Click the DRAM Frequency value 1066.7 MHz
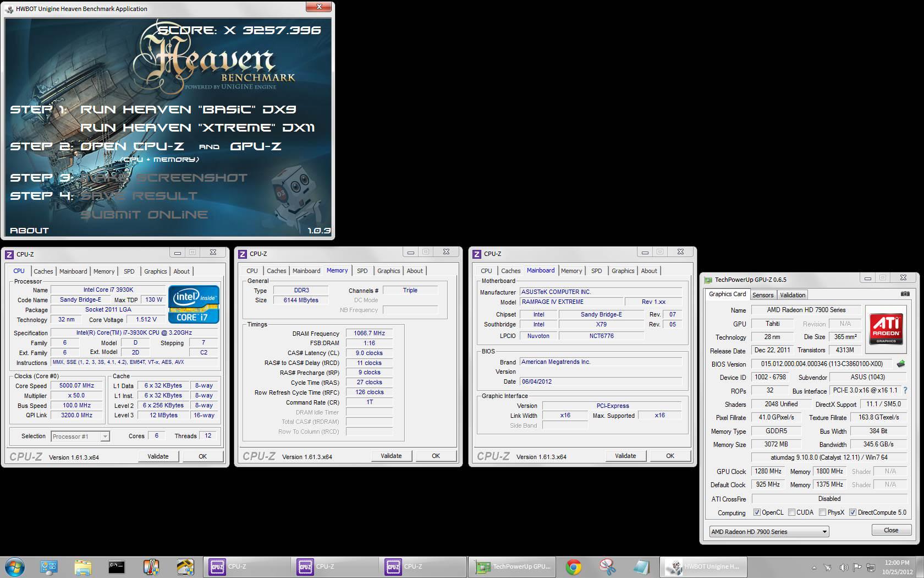Viewport: 924px width, 578px height. pyautogui.click(x=369, y=333)
